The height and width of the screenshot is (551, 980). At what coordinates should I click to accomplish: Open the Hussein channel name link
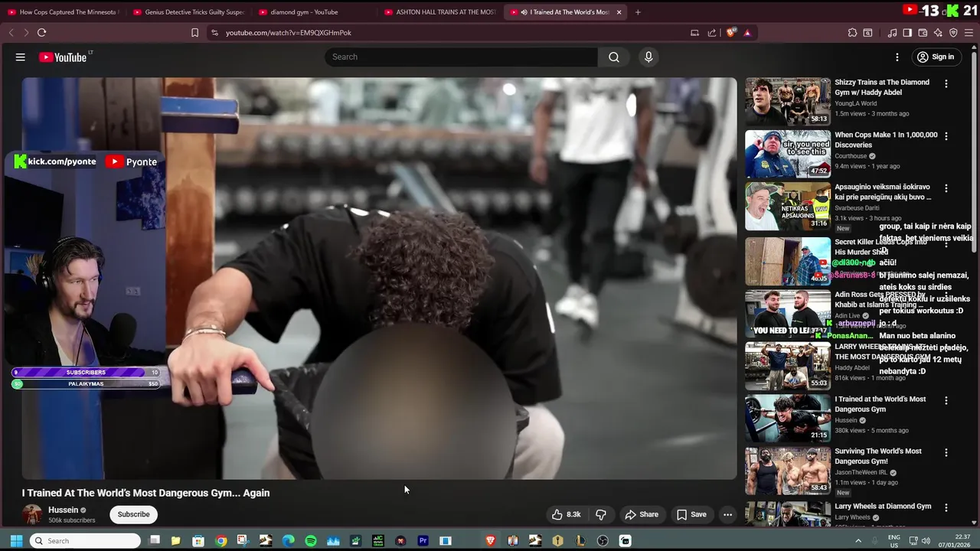coord(64,510)
